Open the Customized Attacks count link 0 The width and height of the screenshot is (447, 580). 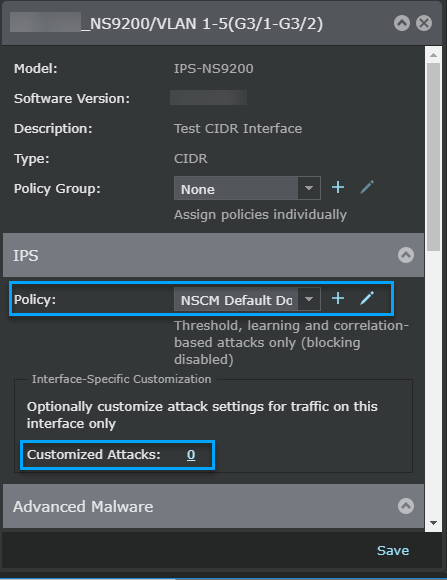[x=191, y=455]
